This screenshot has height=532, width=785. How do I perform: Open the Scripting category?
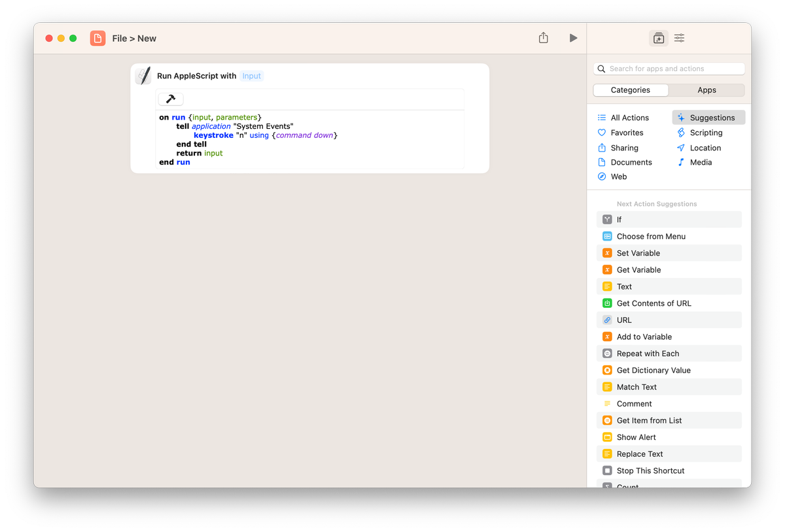pyautogui.click(x=700, y=133)
